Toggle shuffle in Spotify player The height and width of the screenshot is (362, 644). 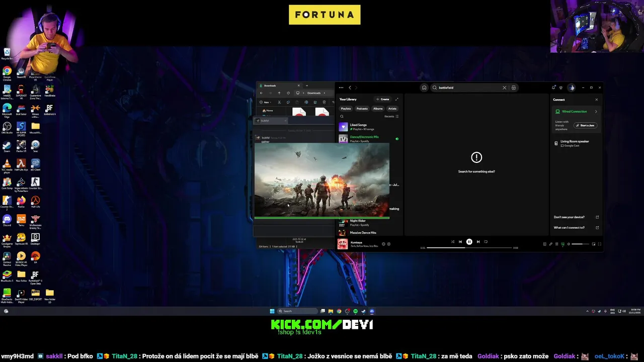click(452, 242)
